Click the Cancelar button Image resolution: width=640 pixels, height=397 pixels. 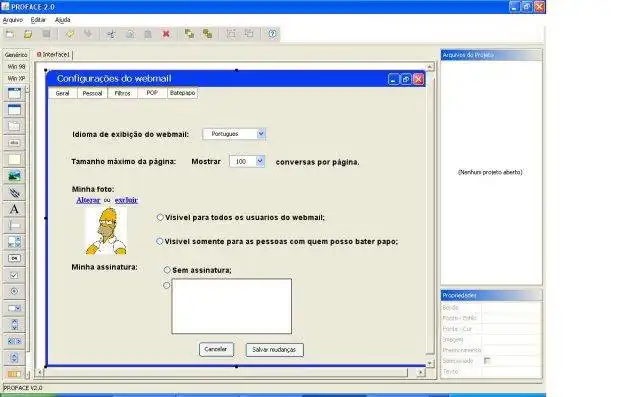[216, 349]
